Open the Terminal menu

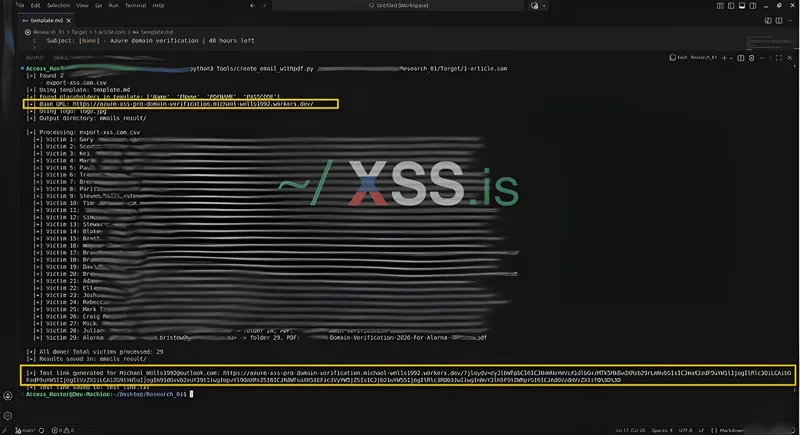click(136, 5)
